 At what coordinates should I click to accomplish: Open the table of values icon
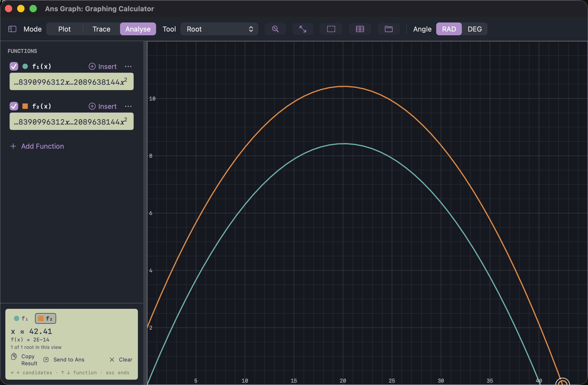coord(360,29)
